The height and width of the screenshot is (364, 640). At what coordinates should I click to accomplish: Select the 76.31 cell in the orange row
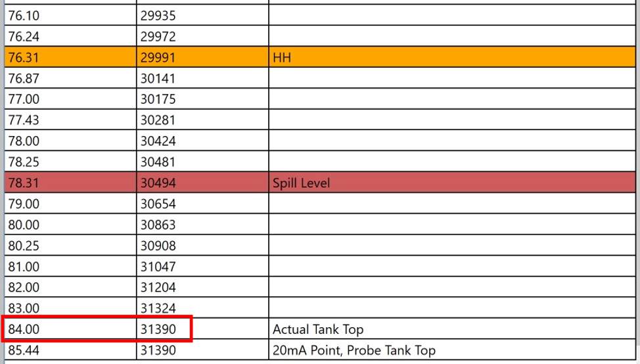point(70,58)
